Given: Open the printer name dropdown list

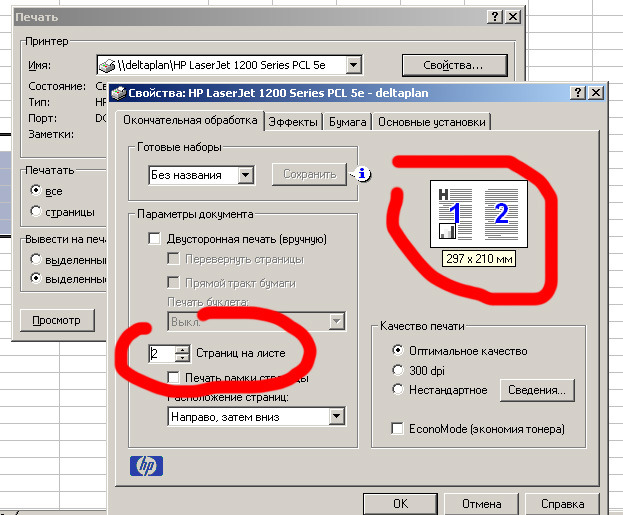Looking at the screenshot, I should [x=354, y=65].
